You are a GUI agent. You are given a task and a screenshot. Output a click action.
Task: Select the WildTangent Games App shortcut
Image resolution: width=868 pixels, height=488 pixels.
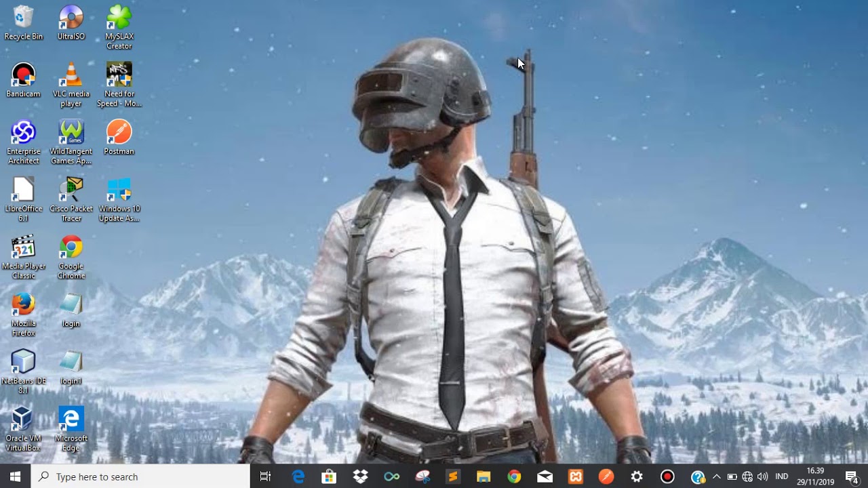71,142
